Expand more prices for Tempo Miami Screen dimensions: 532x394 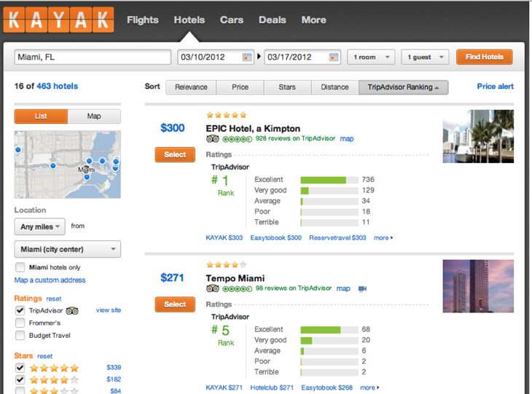pyautogui.click(x=369, y=387)
